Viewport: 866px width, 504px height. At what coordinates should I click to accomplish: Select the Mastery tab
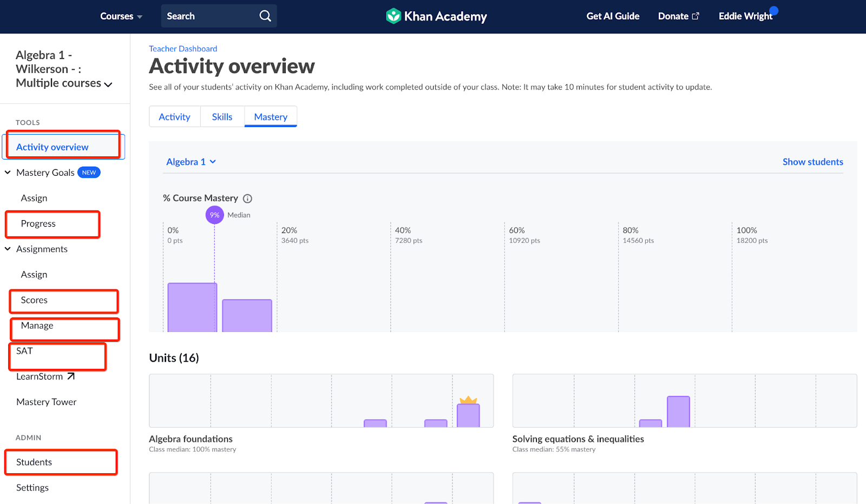tap(271, 117)
